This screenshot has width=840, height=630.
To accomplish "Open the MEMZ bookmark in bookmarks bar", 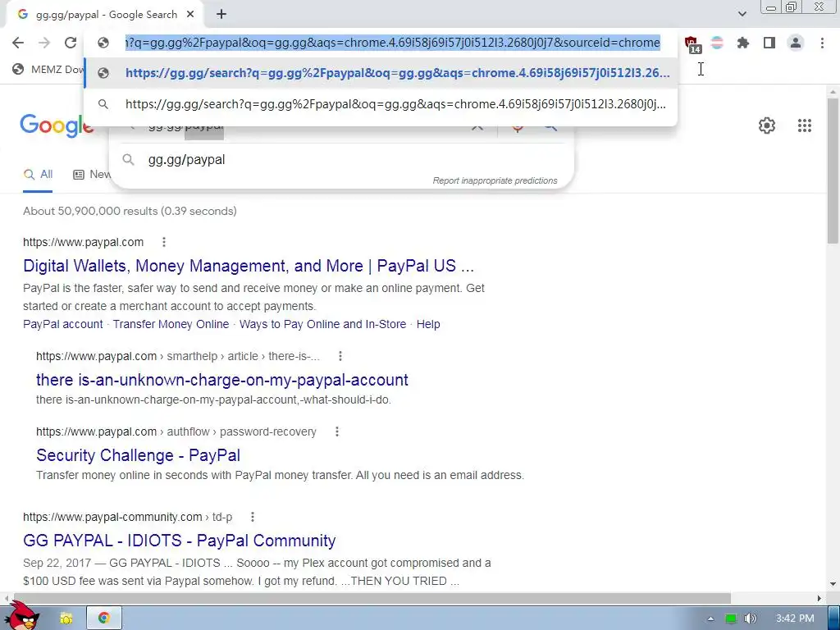I will (48, 69).
